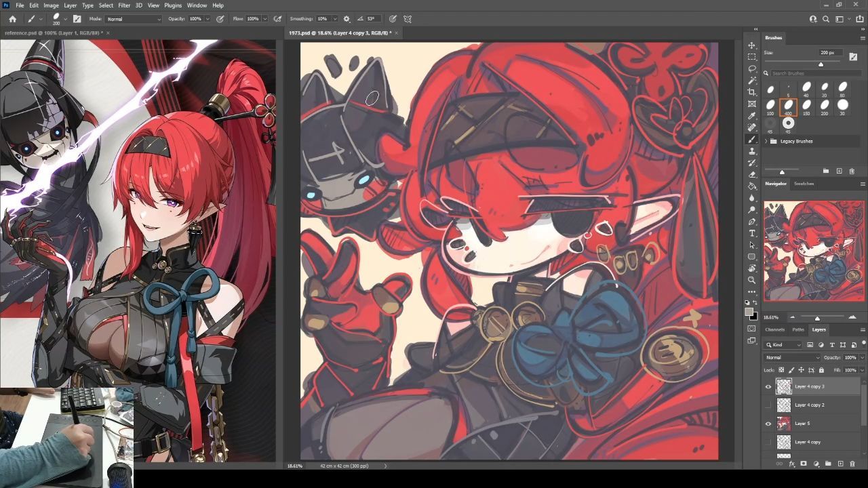
Task: Open layer filter Kind dropdown
Action: (x=783, y=345)
